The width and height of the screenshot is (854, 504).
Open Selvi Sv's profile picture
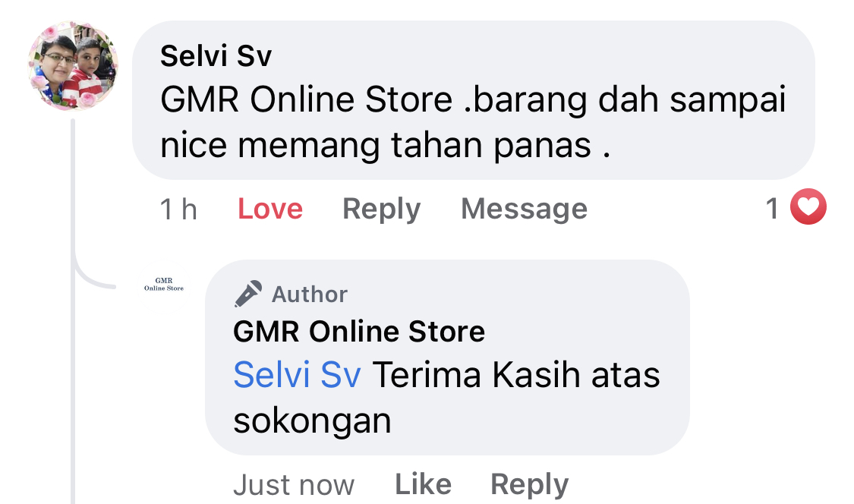pyautogui.click(x=73, y=66)
